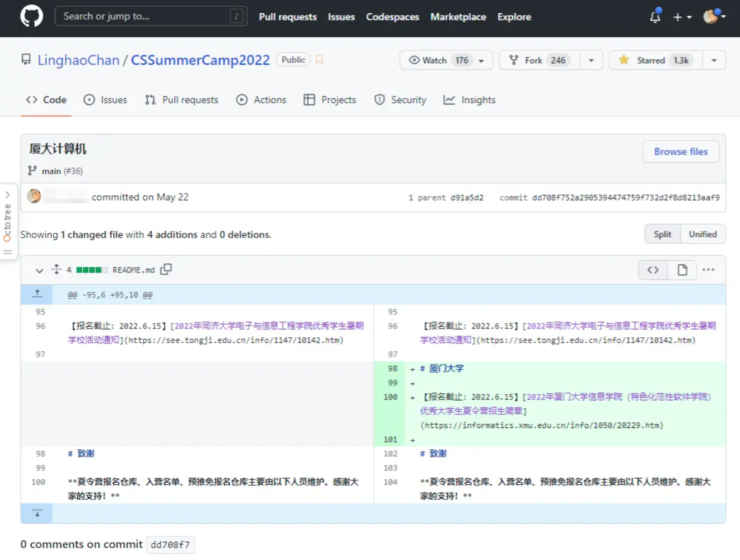Screen dimensions: 740x560
Task: Click the green diffstat blocks
Action: point(91,270)
